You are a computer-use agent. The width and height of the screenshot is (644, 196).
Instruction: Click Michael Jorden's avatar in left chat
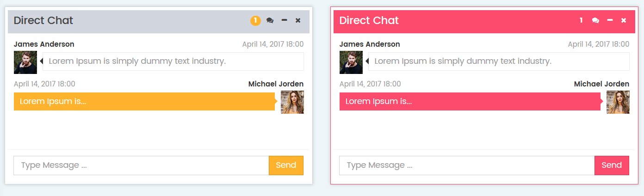click(x=292, y=102)
